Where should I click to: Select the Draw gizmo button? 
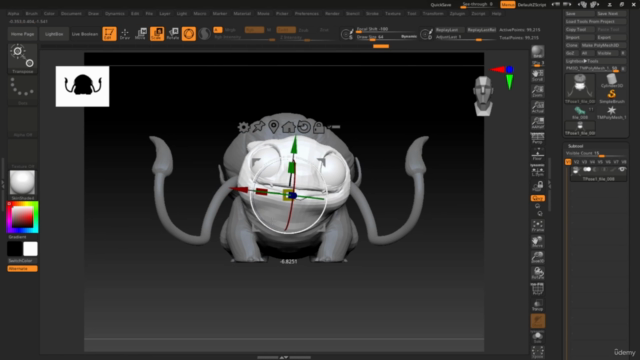point(125,34)
